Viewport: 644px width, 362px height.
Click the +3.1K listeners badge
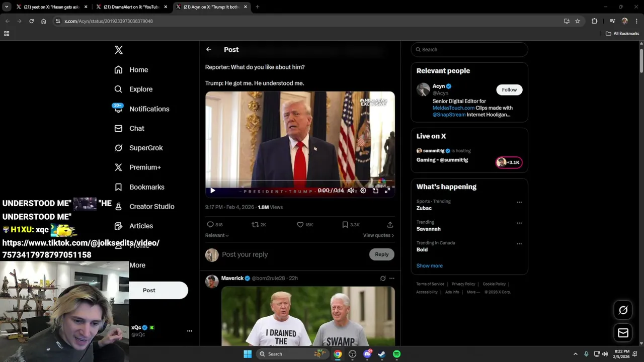click(x=509, y=162)
